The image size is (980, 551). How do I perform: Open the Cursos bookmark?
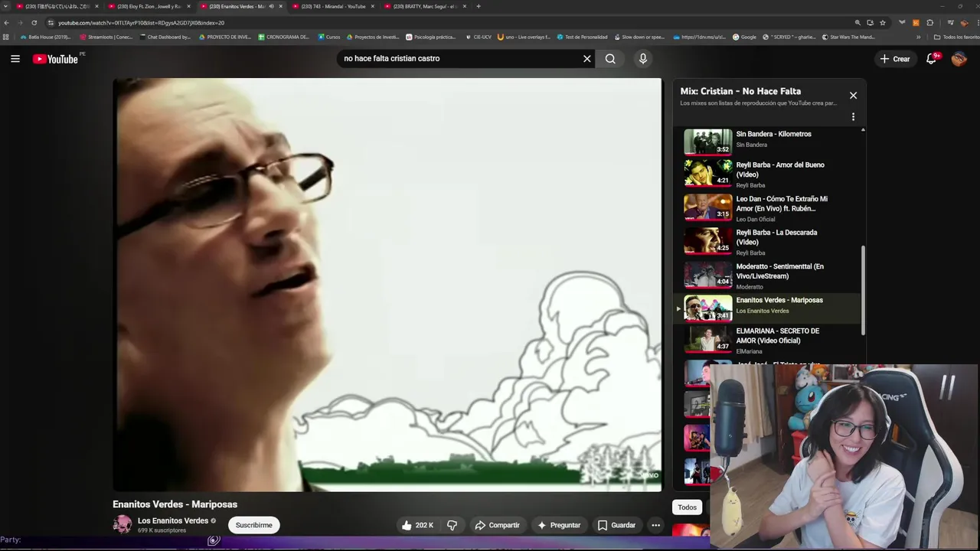point(329,37)
